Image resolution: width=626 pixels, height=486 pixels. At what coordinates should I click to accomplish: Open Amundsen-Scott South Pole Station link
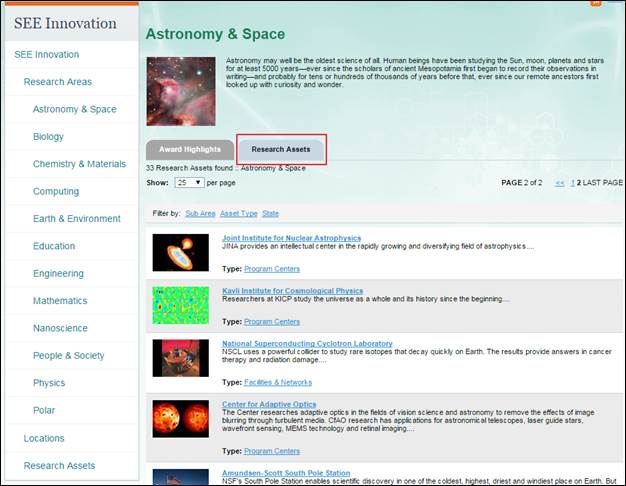click(x=286, y=473)
